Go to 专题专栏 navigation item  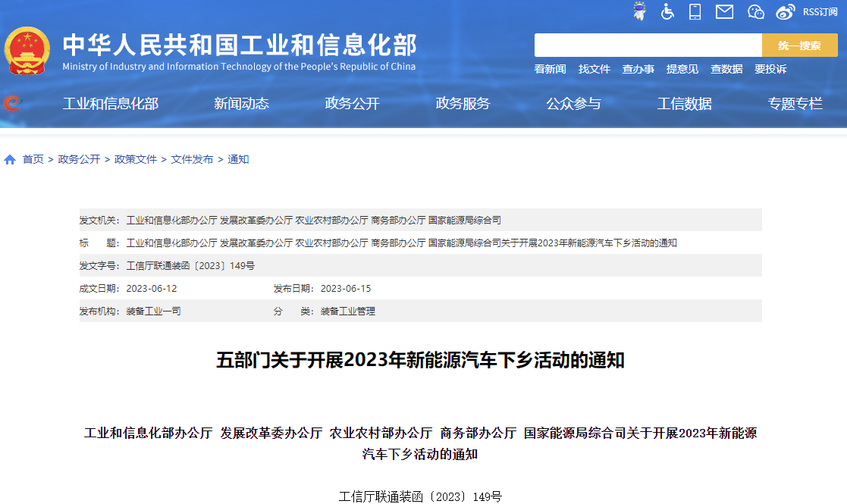(795, 104)
